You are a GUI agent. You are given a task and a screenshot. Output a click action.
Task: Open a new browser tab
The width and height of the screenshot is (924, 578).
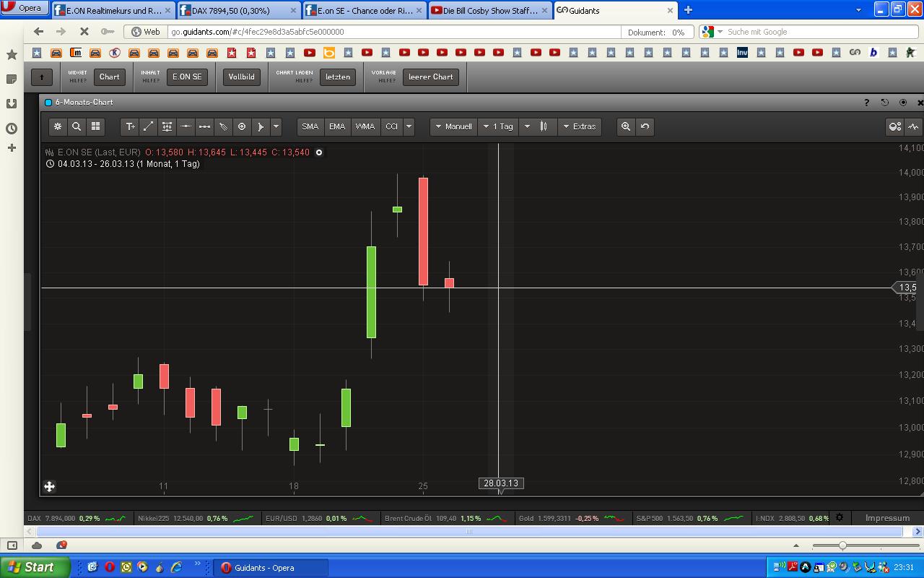688,10
